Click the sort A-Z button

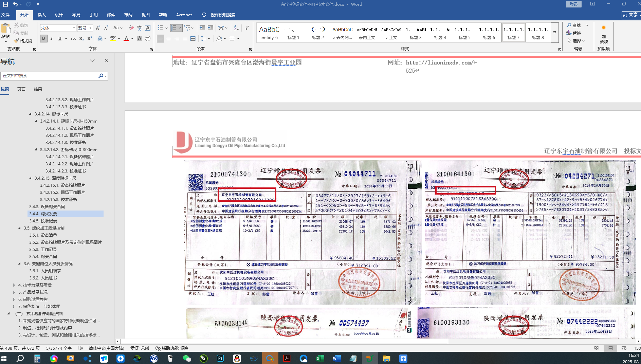[236, 28]
